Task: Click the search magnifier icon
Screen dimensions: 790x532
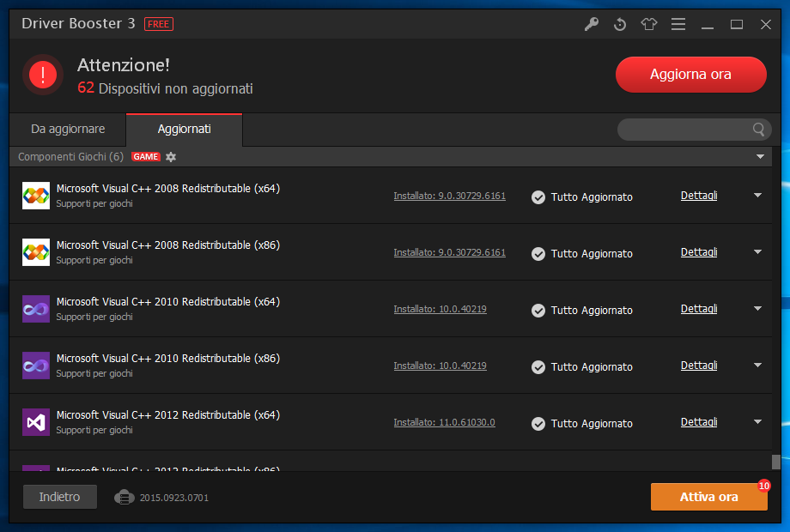Action: tap(758, 130)
